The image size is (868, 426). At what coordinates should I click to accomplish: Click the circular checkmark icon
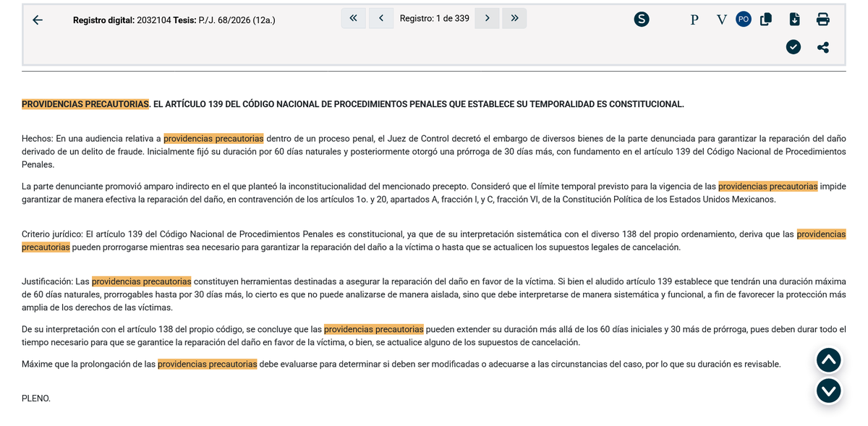coord(793,47)
